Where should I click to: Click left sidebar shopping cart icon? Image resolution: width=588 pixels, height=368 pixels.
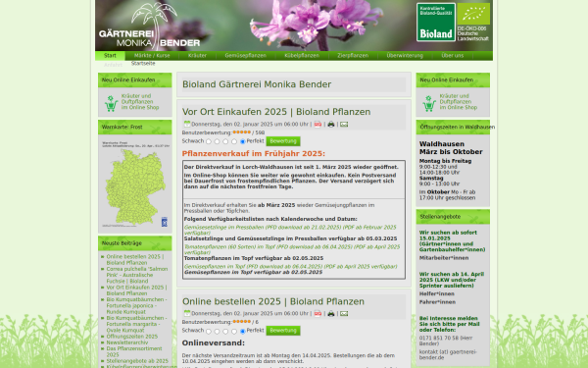pyautogui.click(x=111, y=103)
